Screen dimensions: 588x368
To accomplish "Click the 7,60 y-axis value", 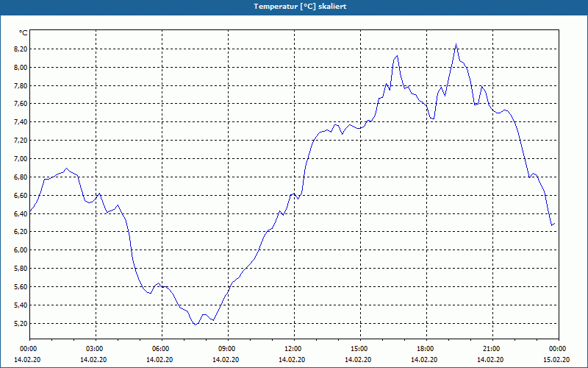I will pos(21,104).
